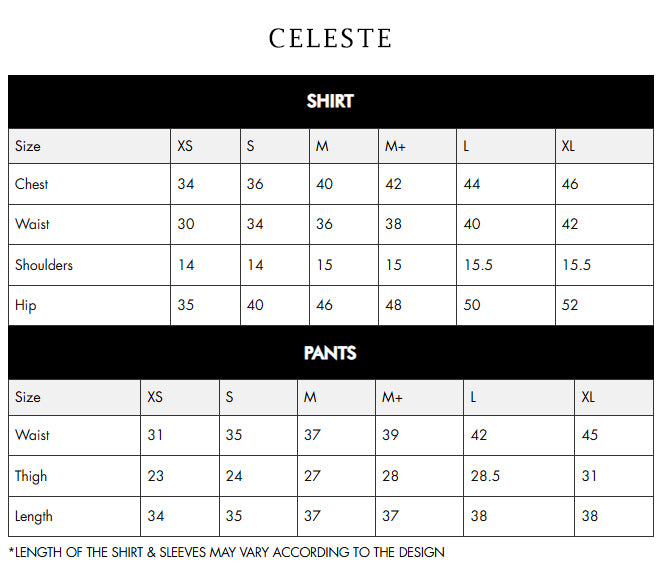Click the pants Length row label
The height and width of the screenshot is (577, 660).
click(x=34, y=516)
